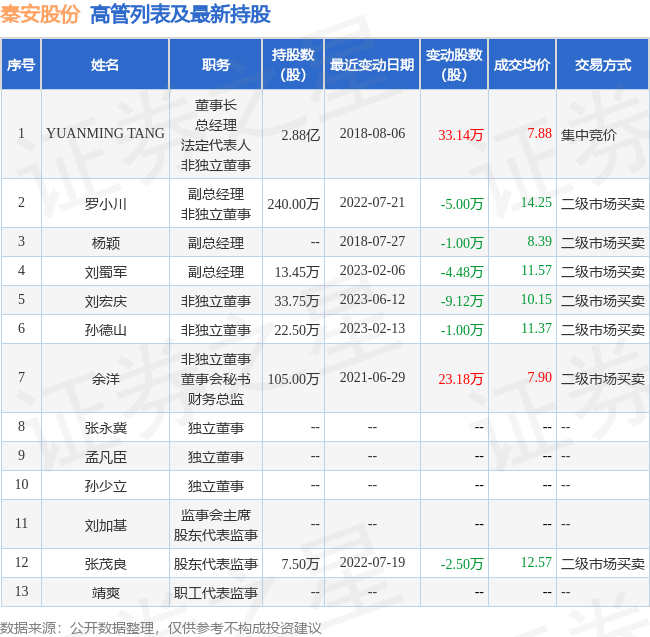Click the date 2022-07-21
Image resolution: width=650 pixels, height=637 pixels.
point(372,202)
